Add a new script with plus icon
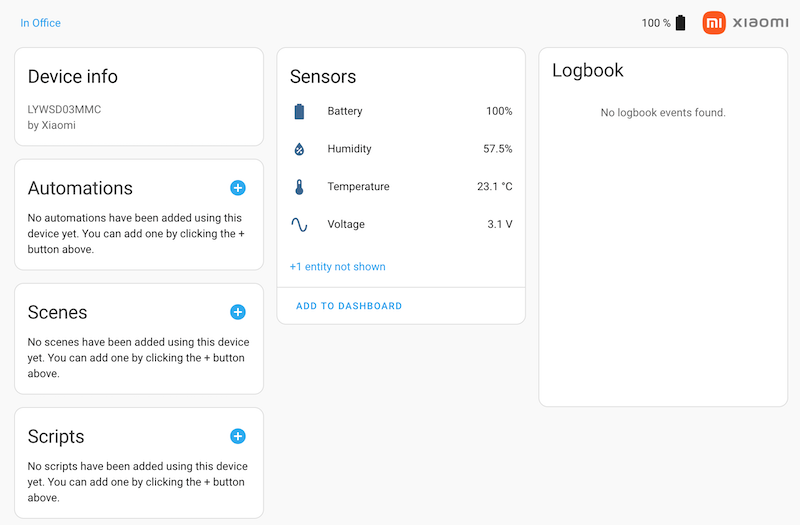This screenshot has width=800, height=525. [x=238, y=436]
